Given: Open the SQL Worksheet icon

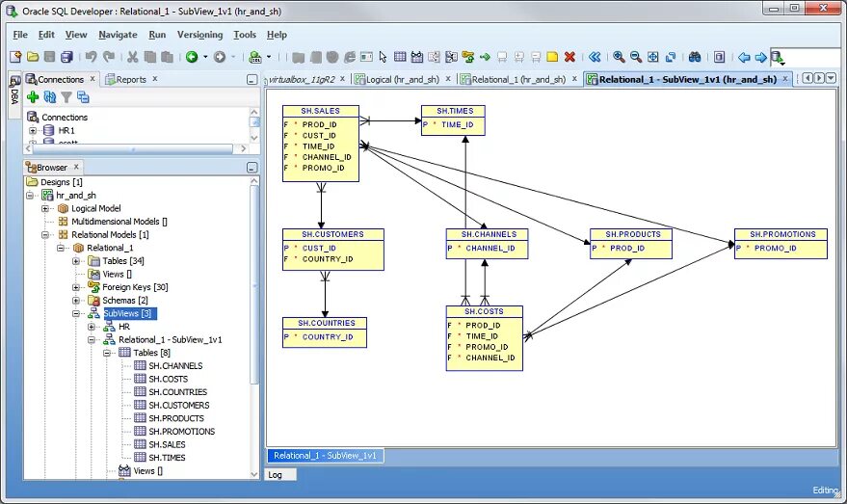Looking at the screenshot, I should (255, 57).
